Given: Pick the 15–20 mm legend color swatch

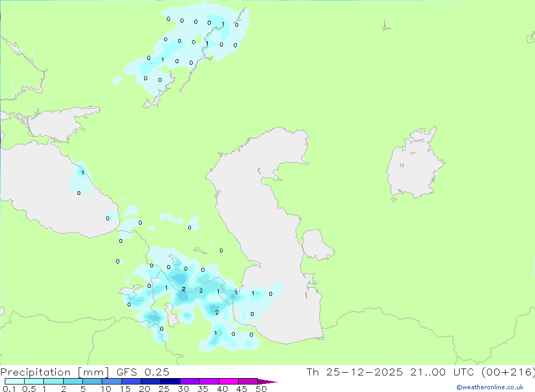Looking at the screenshot, I should pos(132,381).
